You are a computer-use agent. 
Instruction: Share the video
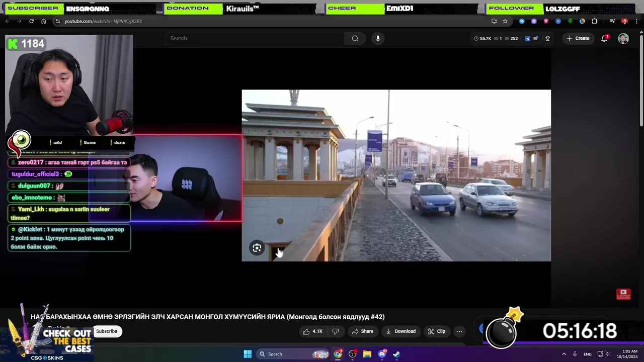pos(362,331)
